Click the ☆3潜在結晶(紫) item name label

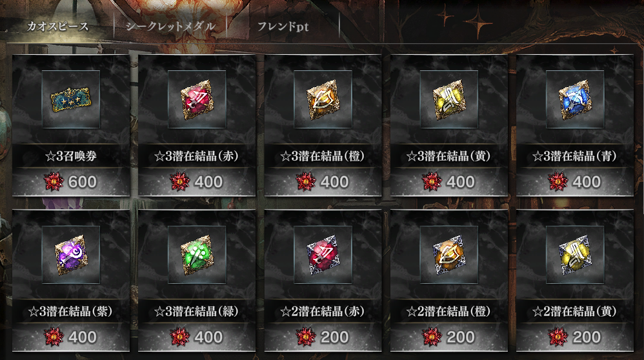pyautogui.click(x=70, y=311)
